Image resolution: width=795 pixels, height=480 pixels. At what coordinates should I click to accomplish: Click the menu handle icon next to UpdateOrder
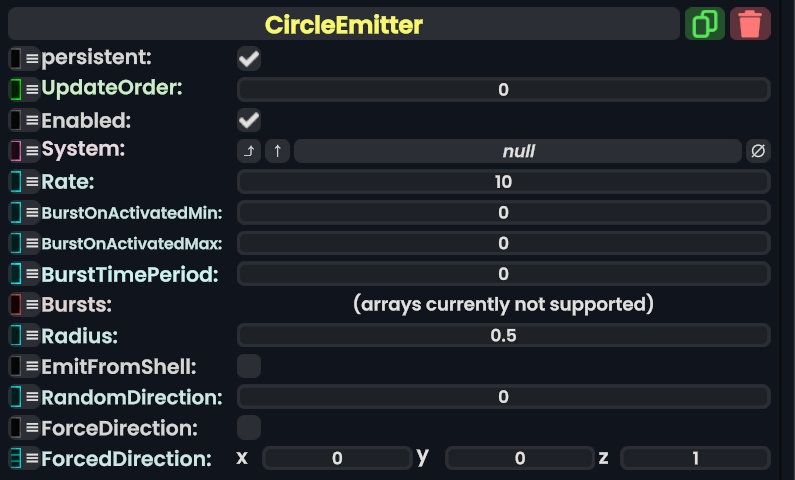tap(32, 90)
